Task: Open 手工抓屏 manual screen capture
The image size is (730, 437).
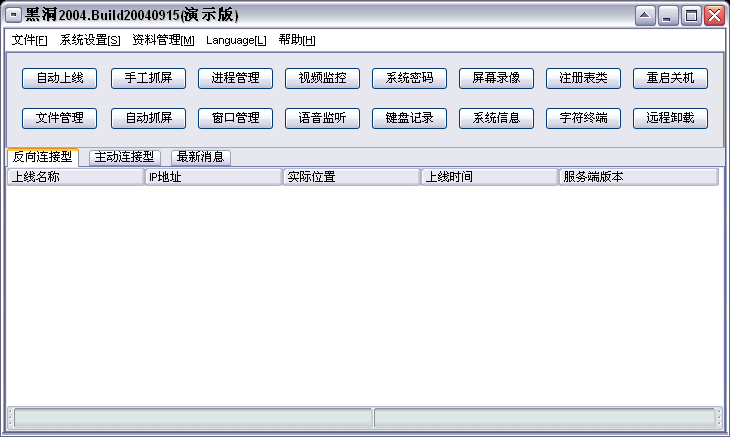Action: [147, 78]
